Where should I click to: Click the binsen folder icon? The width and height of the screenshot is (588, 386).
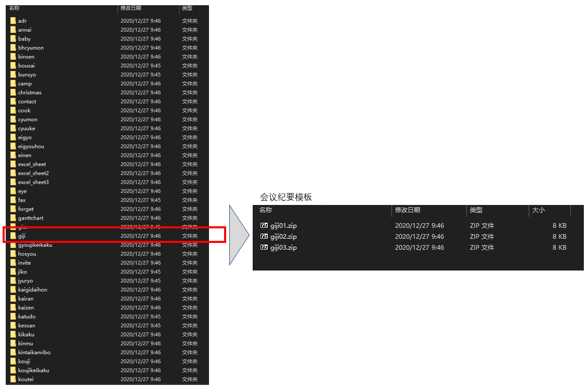(13, 57)
